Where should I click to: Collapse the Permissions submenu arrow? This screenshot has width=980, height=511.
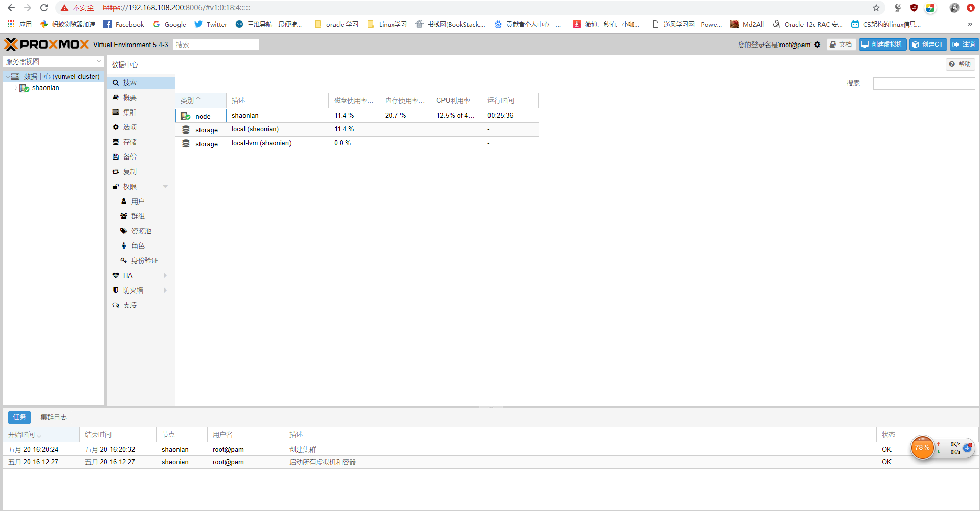click(165, 187)
